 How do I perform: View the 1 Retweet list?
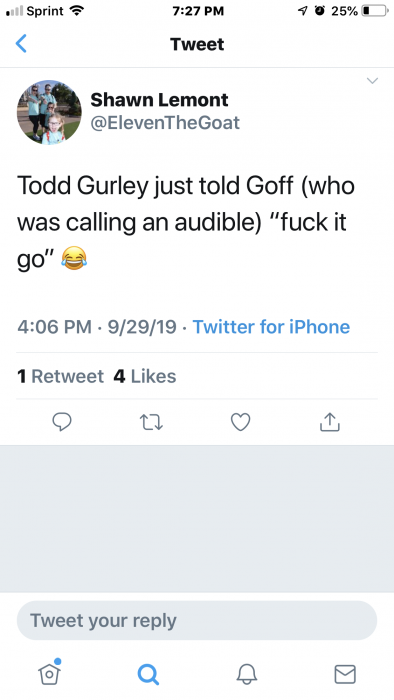(60, 376)
